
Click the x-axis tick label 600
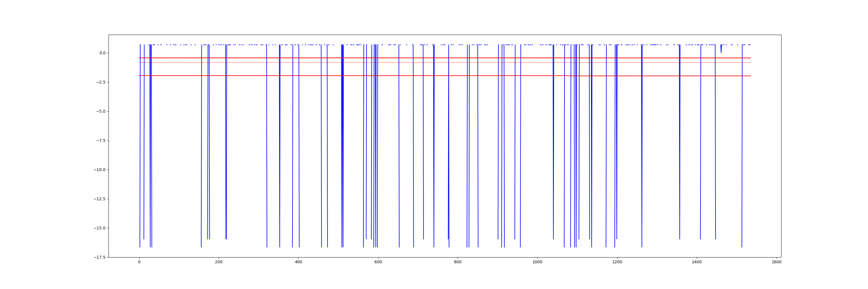(378, 262)
